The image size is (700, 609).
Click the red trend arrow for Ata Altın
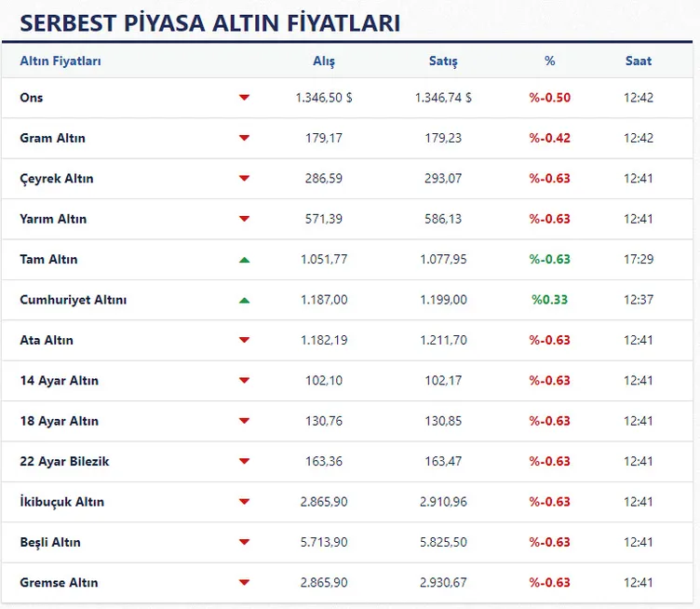(245, 341)
